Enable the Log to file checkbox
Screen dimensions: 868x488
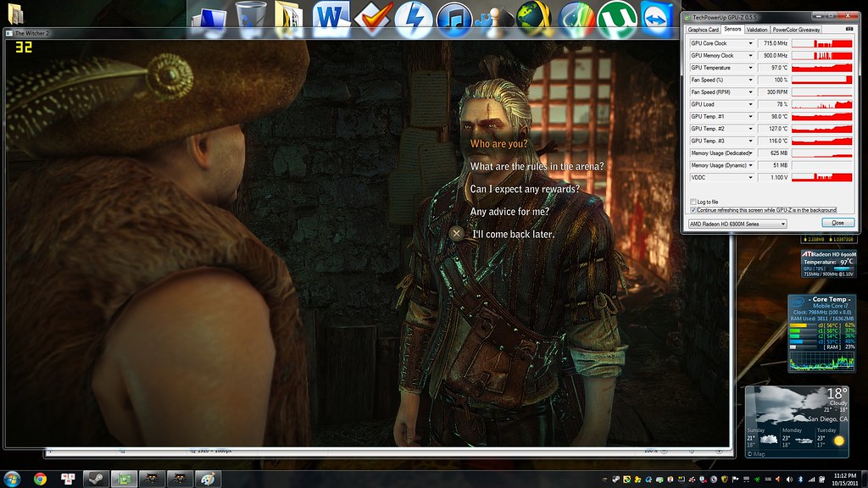(693, 202)
